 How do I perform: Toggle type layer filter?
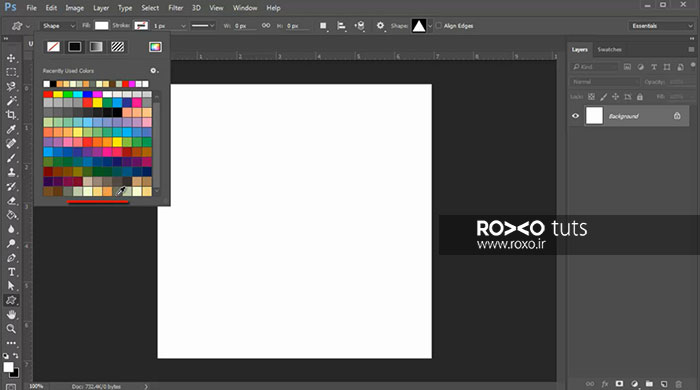coord(654,67)
